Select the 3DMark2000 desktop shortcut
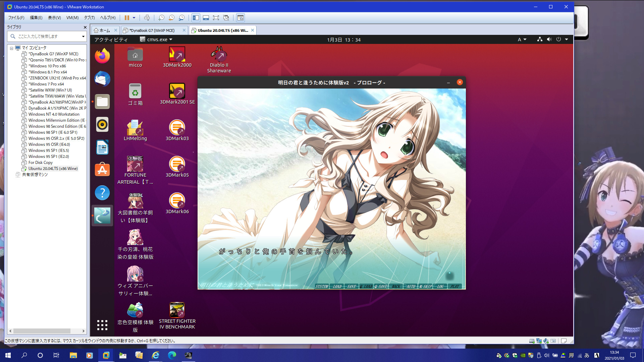This screenshot has height=362, width=644. [177, 57]
